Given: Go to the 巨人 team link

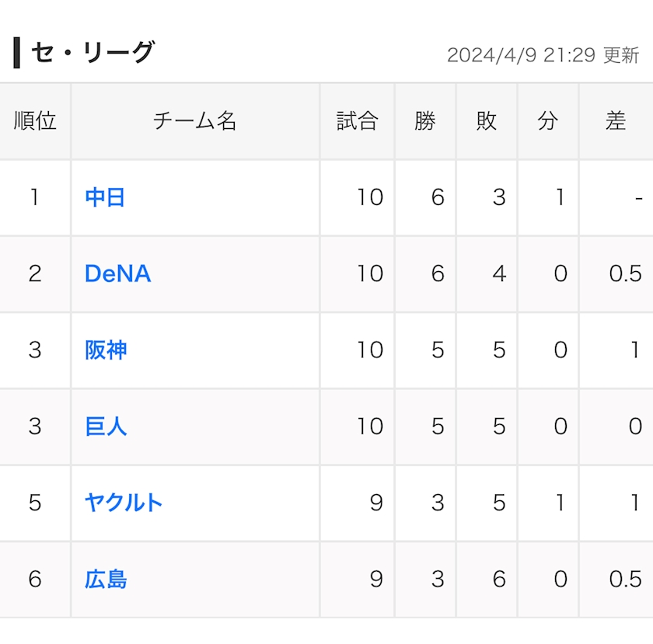Looking at the screenshot, I should click(x=106, y=426).
